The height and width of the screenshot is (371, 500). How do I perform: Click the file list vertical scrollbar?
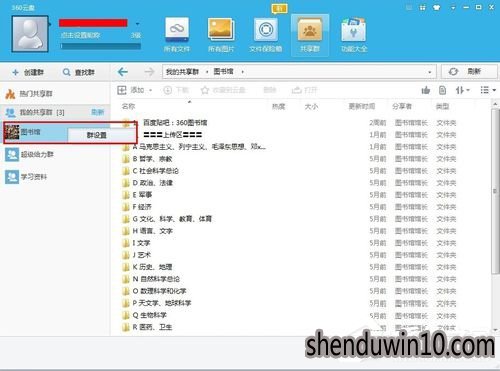click(x=495, y=190)
